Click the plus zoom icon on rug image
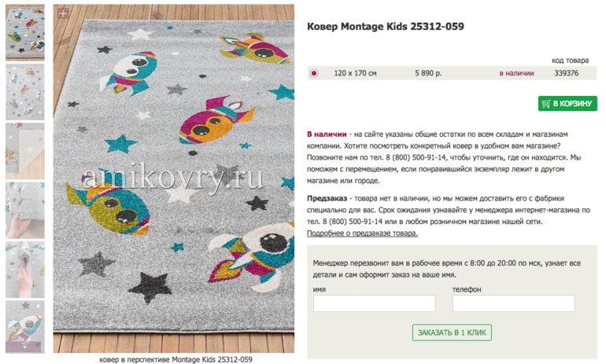The height and width of the screenshot is (364, 606). 63,13
